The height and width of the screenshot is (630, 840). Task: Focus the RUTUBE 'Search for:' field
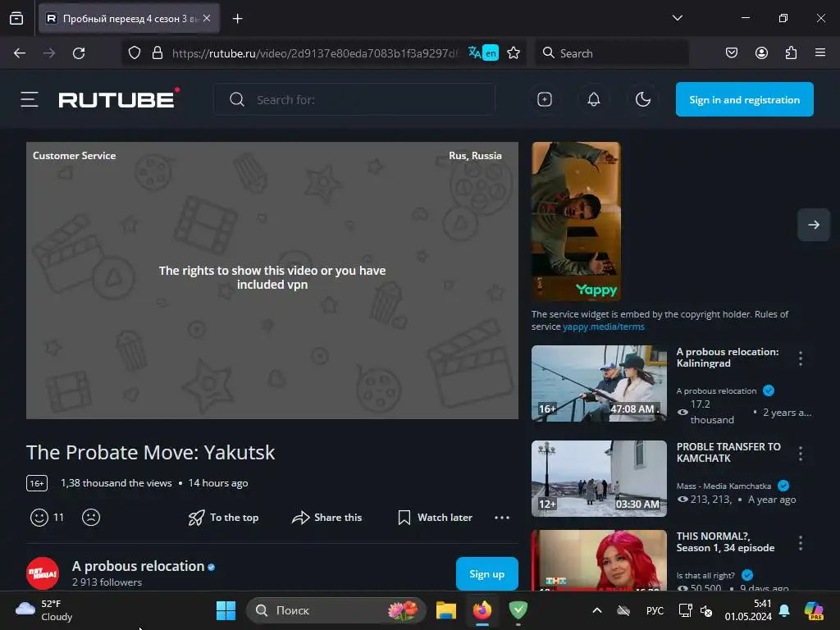click(x=354, y=99)
